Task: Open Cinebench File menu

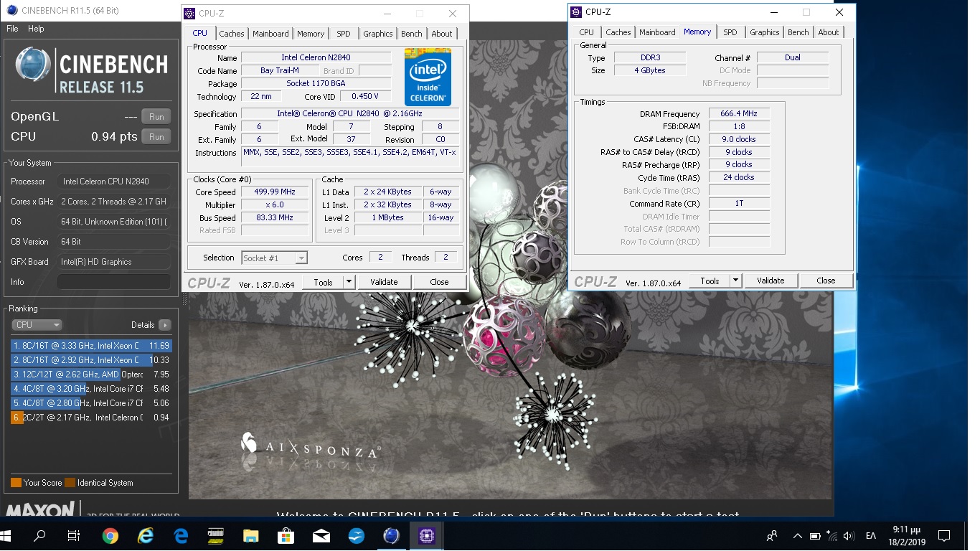Action: [12, 29]
